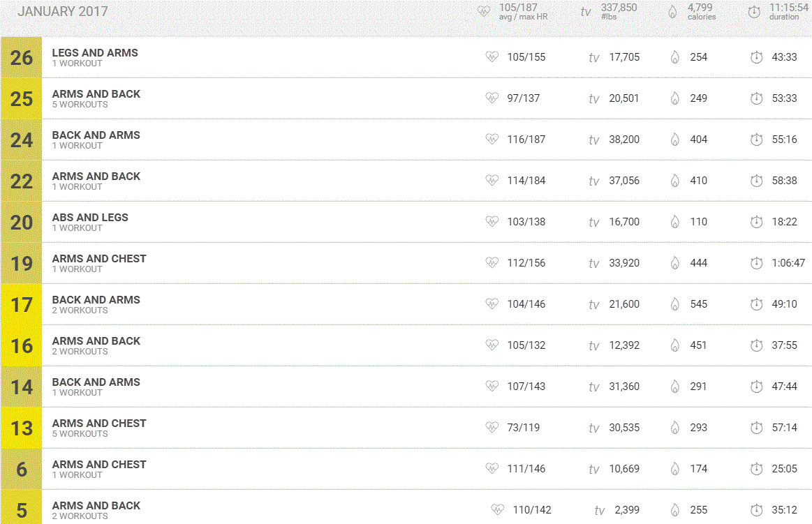Select the date tile for day 5

22,509
